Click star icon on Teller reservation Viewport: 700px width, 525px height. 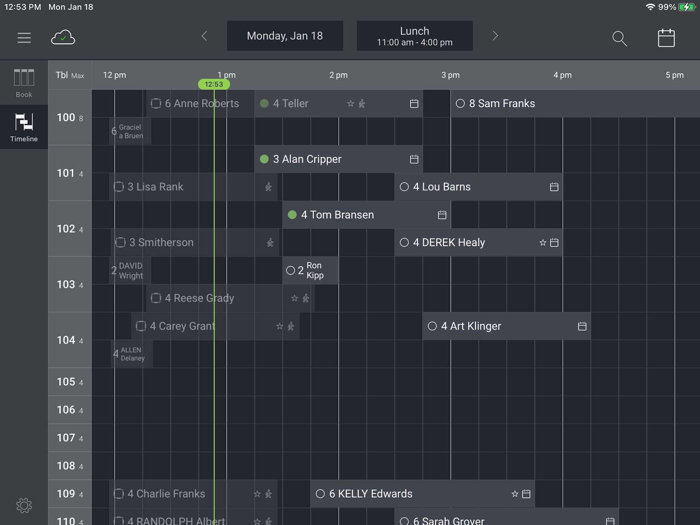coord(350,104)
